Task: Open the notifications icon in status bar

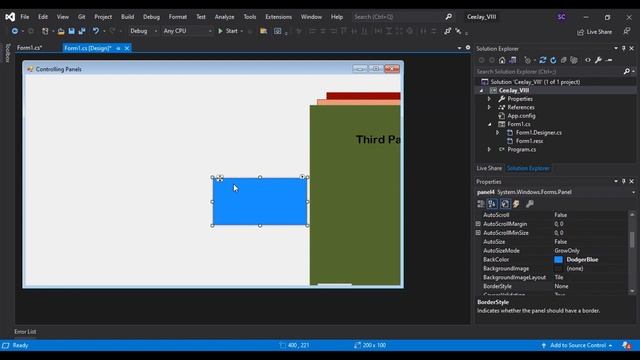Action: (x=627, y=345)
